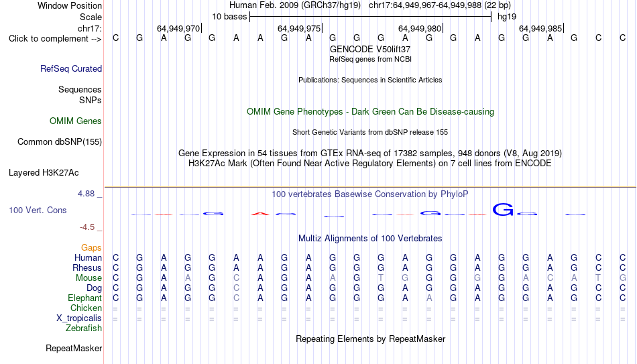Click the Sequences track label
Screen dimensions: 637x364
tap(80, 89)
